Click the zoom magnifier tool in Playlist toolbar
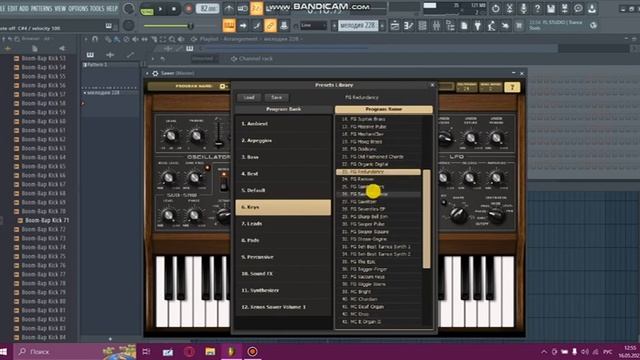 (x=172, y=39)
